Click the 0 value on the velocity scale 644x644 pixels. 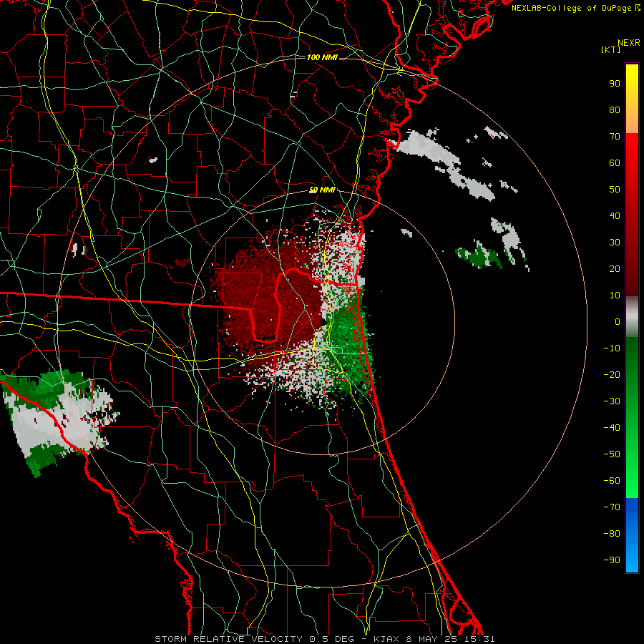point(618,322)
